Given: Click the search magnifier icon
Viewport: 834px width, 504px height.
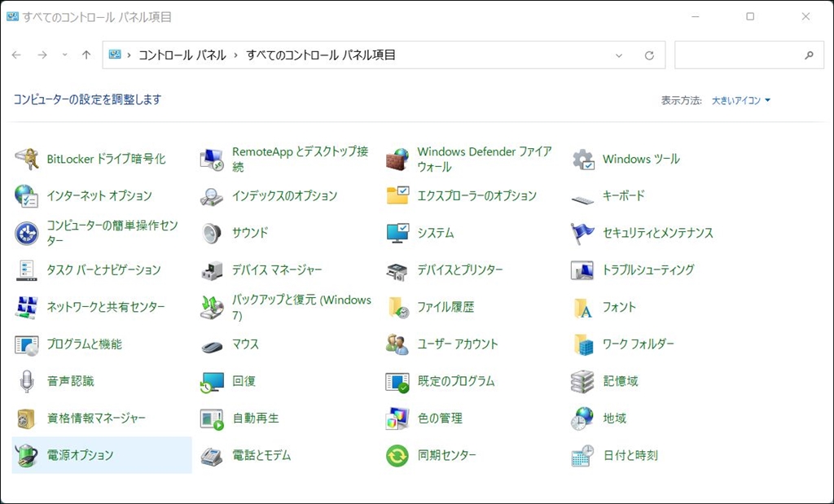Looking at the screenshot, I should 809,55.
